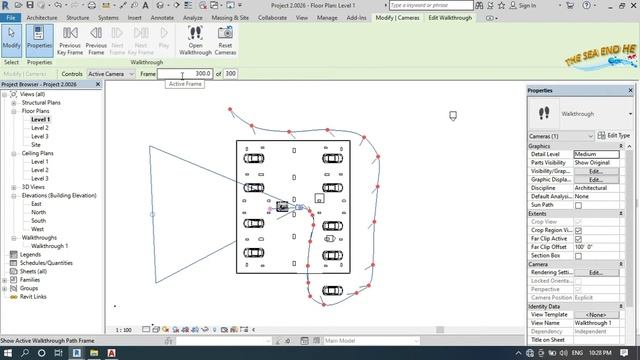
Task: Click the keyword search box
Action: (x=431, y=5)
